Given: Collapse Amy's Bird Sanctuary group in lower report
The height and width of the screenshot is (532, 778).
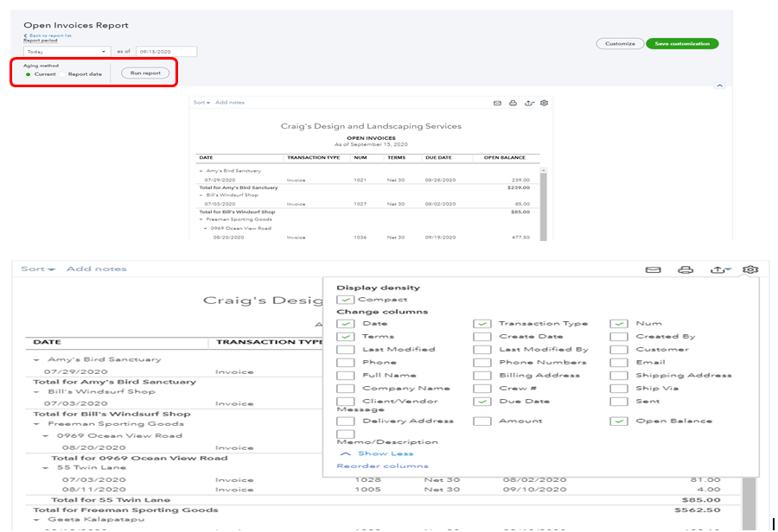Looking at the screenshot, I should point(36,360).
